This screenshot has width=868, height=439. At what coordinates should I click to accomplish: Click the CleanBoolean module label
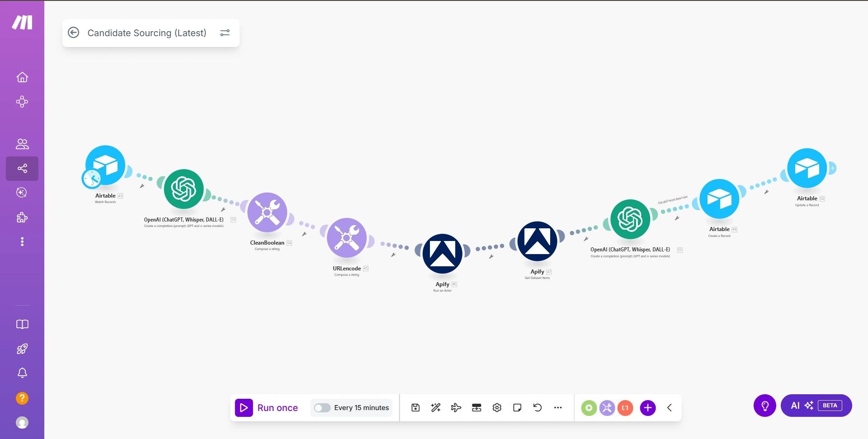(x=267, y=243)
